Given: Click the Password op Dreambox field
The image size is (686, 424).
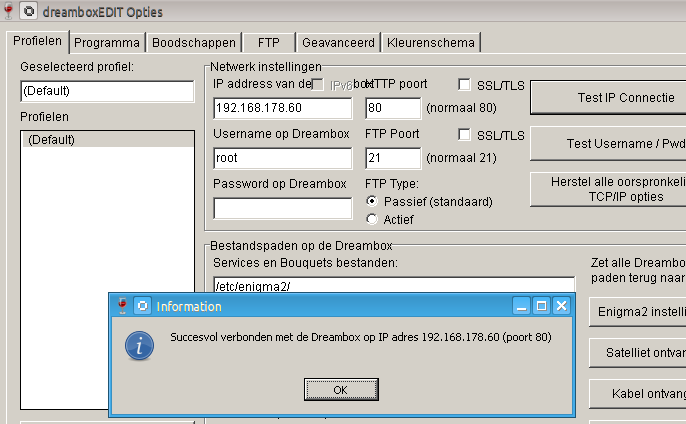Looking at the screenshot, I should 283,208.
